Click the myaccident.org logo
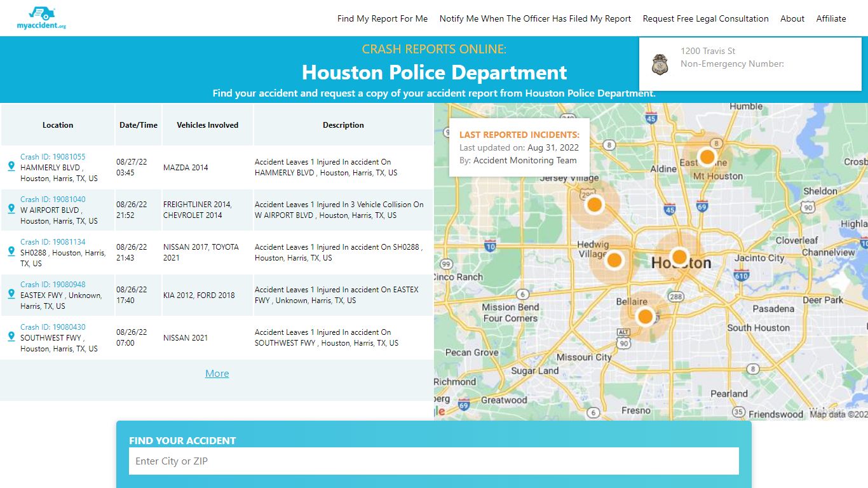The image size is (868, 488). point(41,18)
